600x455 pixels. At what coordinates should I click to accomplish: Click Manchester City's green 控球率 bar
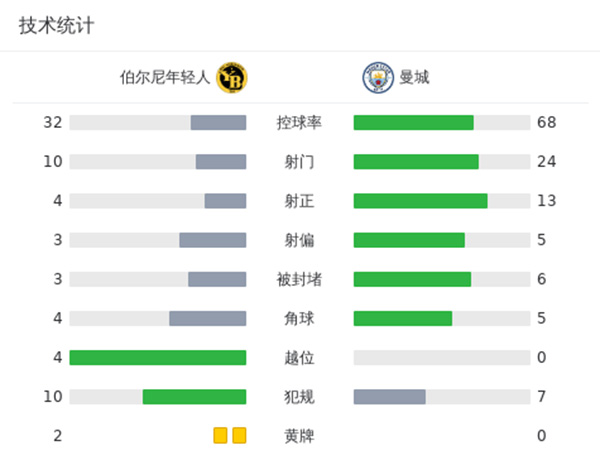tap(413, 123)
